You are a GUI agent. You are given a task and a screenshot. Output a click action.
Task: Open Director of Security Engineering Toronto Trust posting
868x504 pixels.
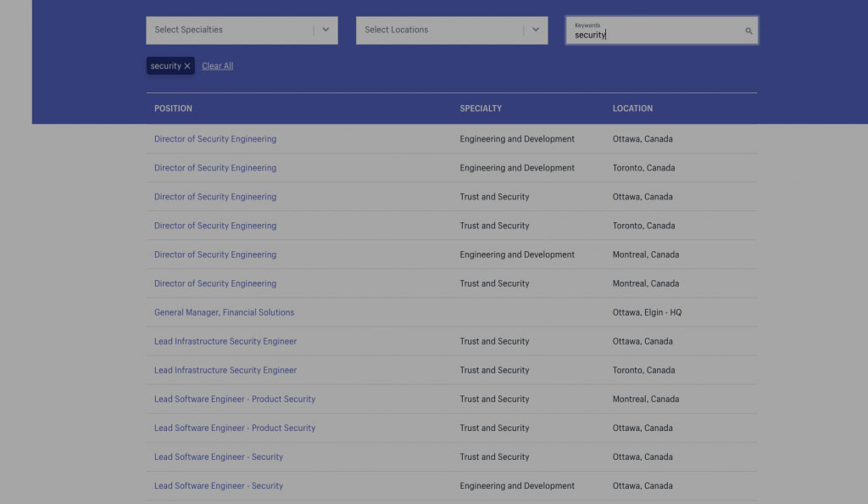pyautogui.click(x=215, y=226)
